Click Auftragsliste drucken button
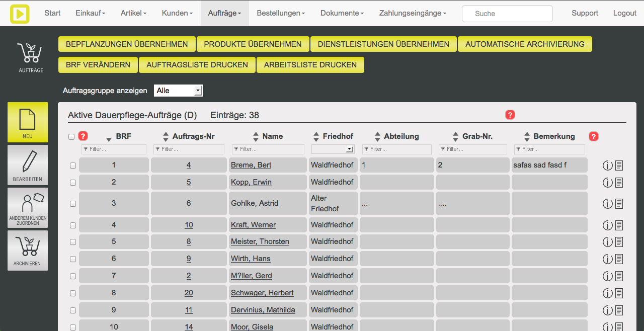 pyautogui.click(x=197, y=65)
